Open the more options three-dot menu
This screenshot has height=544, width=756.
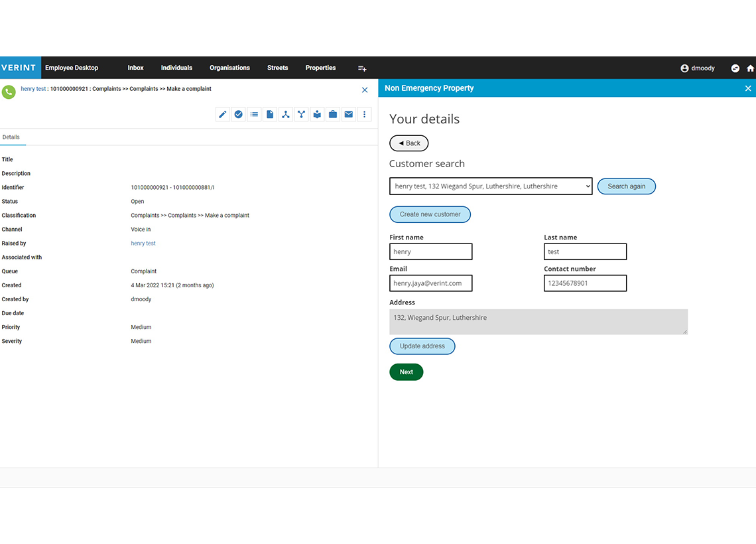(364, 114)
